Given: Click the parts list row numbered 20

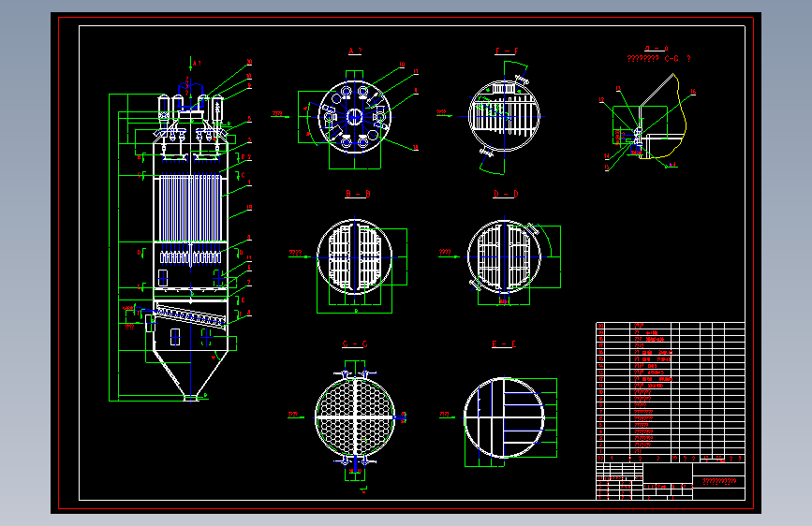Looking at the screenshot, I should click(671, 326).
